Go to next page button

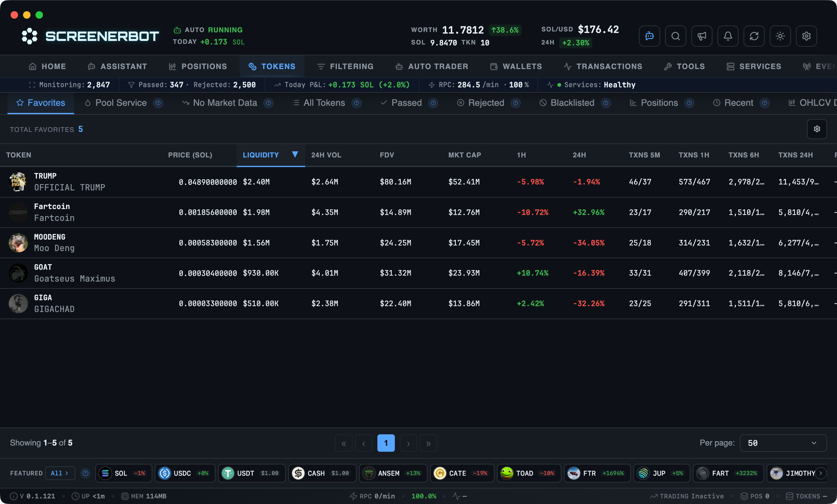point(408,443)
